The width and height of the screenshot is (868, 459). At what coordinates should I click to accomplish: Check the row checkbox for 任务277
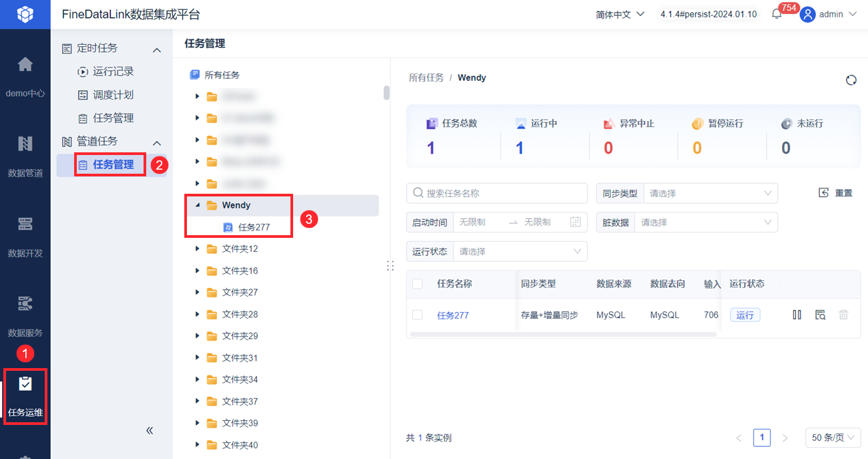[417, 315]
